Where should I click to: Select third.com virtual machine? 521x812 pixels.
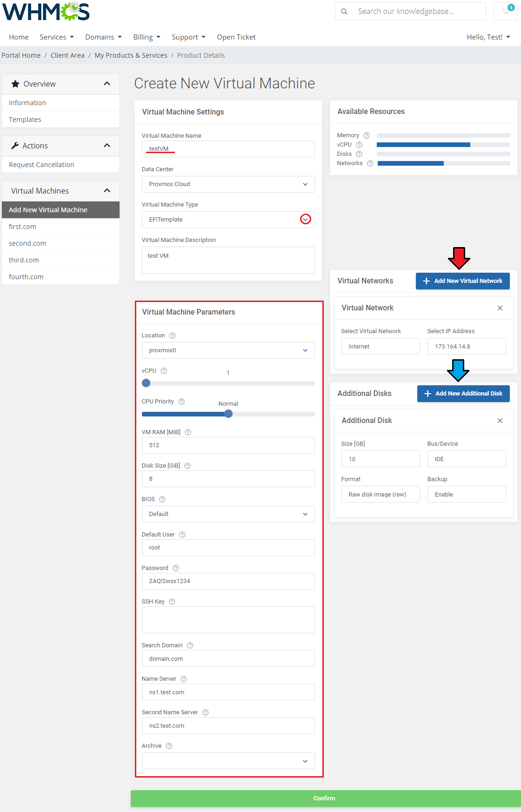click(61, 260)
